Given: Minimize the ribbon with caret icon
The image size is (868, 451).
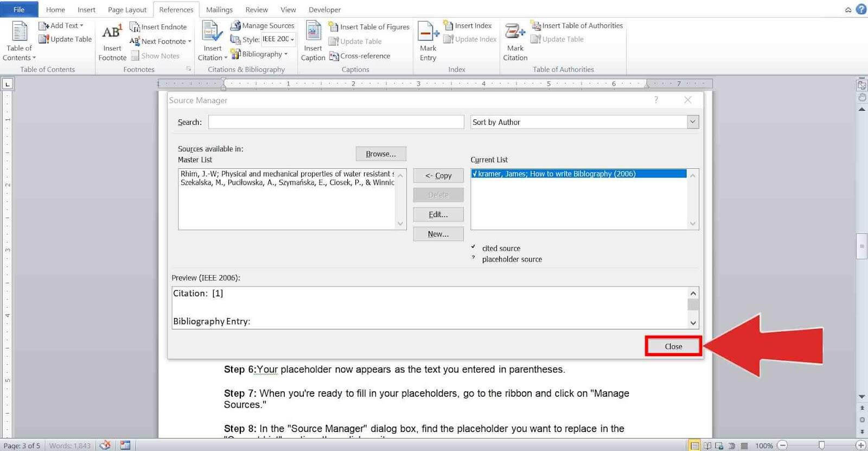Looking at the screenshot, I should point(848,10).
